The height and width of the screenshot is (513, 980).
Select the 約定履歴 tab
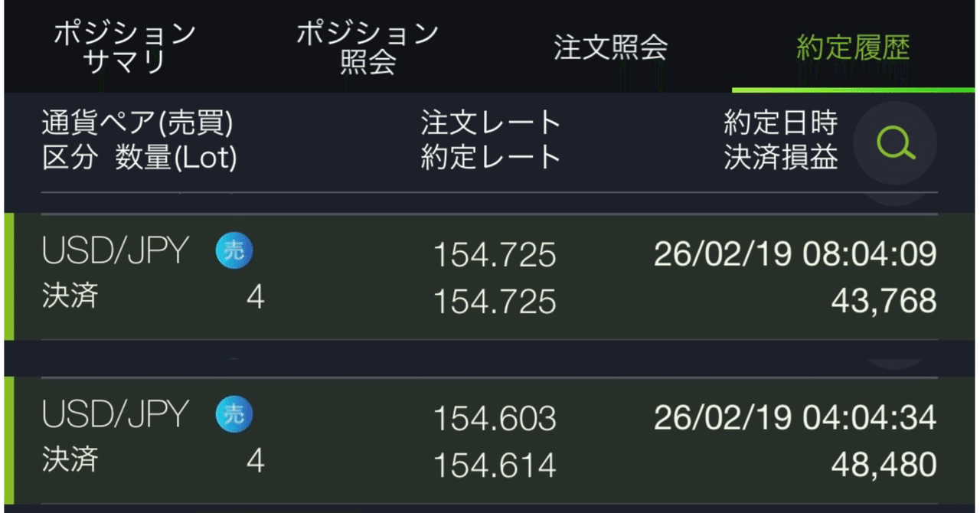click(853, 47)
